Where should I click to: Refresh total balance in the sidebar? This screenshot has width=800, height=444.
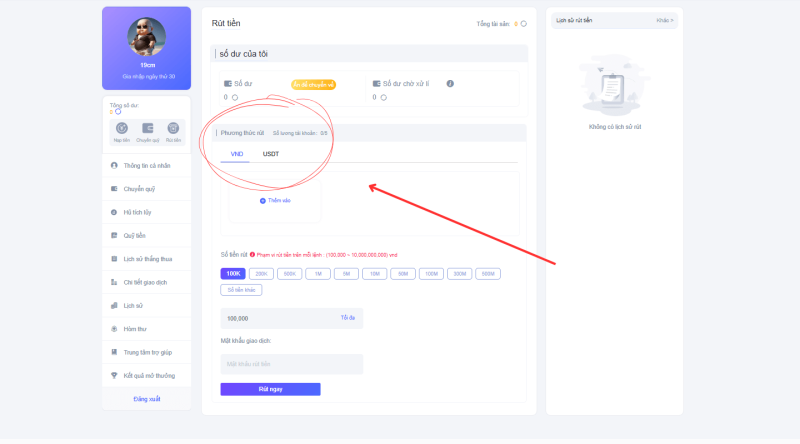click(118, 112)
